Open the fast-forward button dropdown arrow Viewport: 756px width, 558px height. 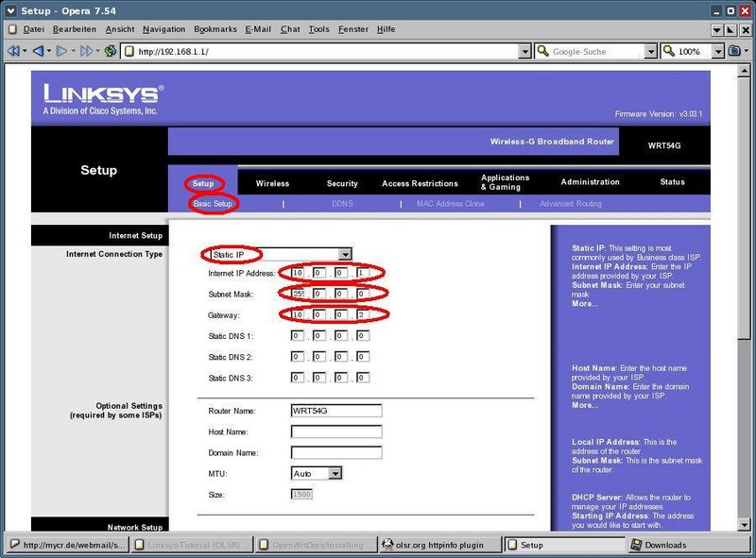97,51
